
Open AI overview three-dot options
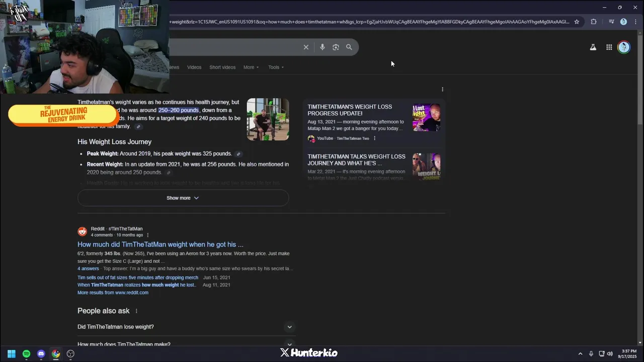tap(443, 89)
